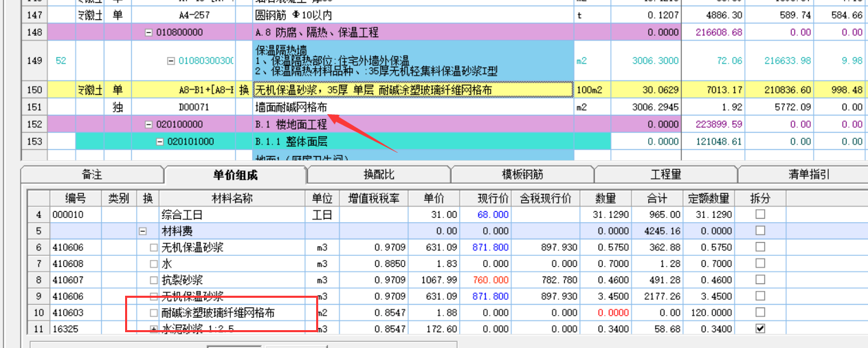868x348 pixels.
Task: Switch to the 备注 tab
Action: point(91,175)
